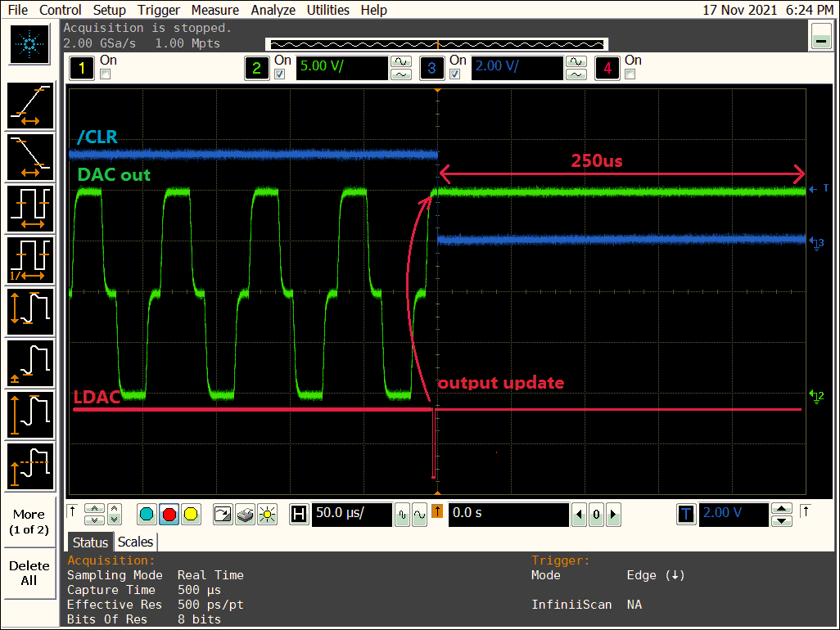
Task: Open the Measure menu
Action: pos(215,10)
